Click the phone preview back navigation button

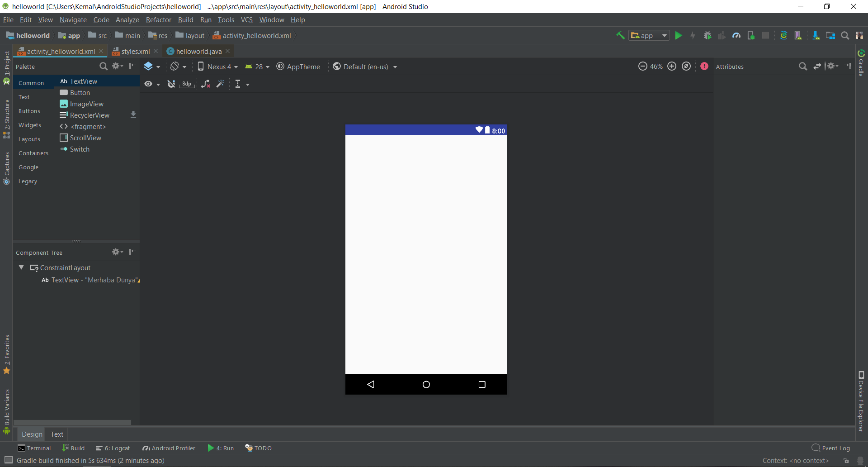[371, 384]
